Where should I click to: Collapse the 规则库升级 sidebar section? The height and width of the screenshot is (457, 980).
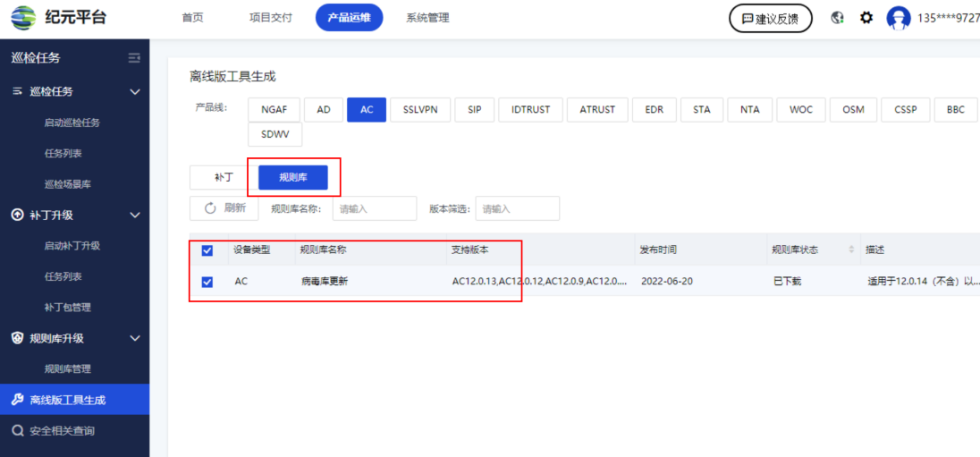pyautogui.click(x=135, y=338)
